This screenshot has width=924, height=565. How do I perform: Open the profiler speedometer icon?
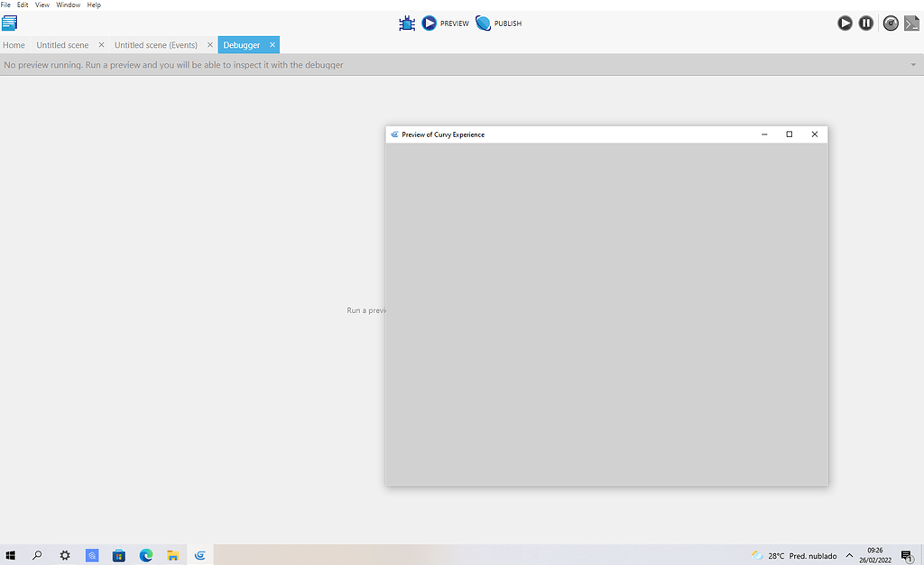click(891, 23)
